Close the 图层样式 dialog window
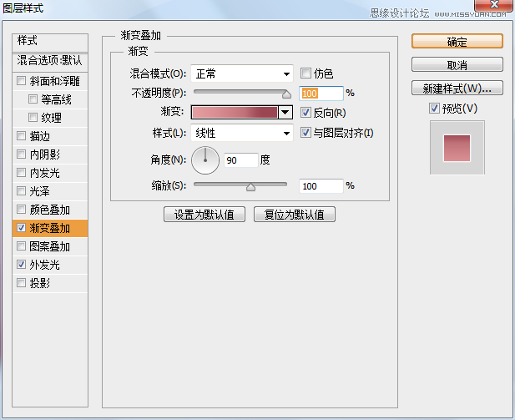This screenshot has height=420, width=515. (494, 5)
